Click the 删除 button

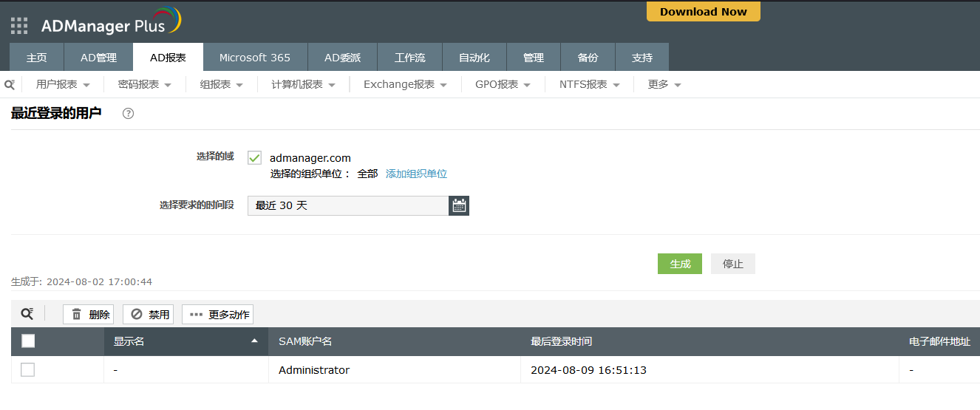(x=88, y=314)
